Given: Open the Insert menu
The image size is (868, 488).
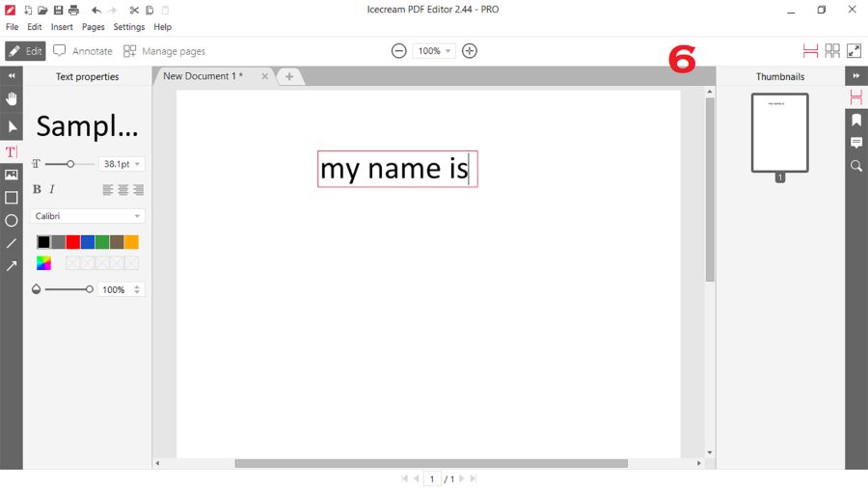Looking at the screenshot, I should [x=62, y=27].
